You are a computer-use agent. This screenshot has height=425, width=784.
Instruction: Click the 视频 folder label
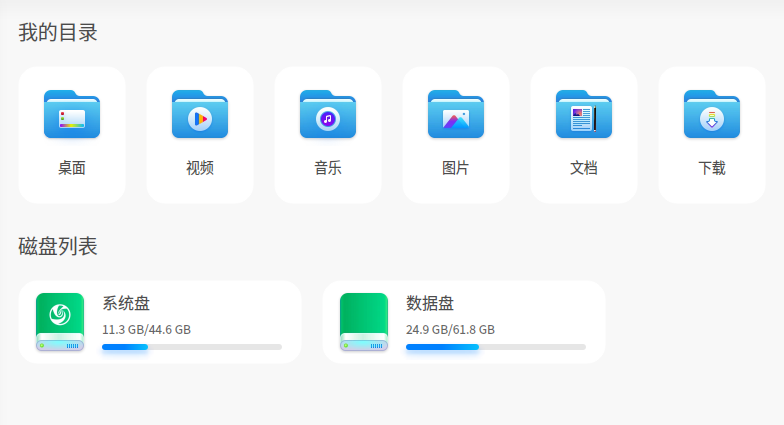click(x=200, y=168)
